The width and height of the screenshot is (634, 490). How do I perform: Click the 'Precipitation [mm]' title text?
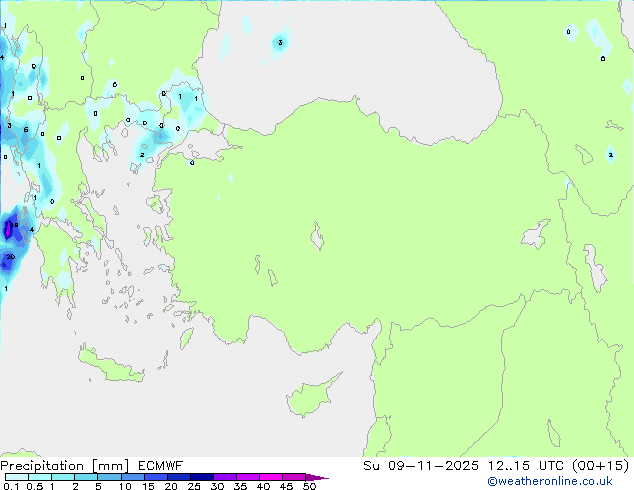point(64,466)
